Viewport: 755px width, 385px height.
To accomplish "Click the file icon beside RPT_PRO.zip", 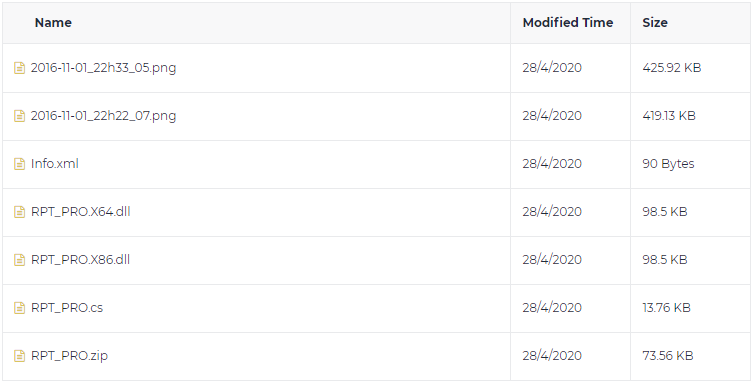I will click(19, 356).
